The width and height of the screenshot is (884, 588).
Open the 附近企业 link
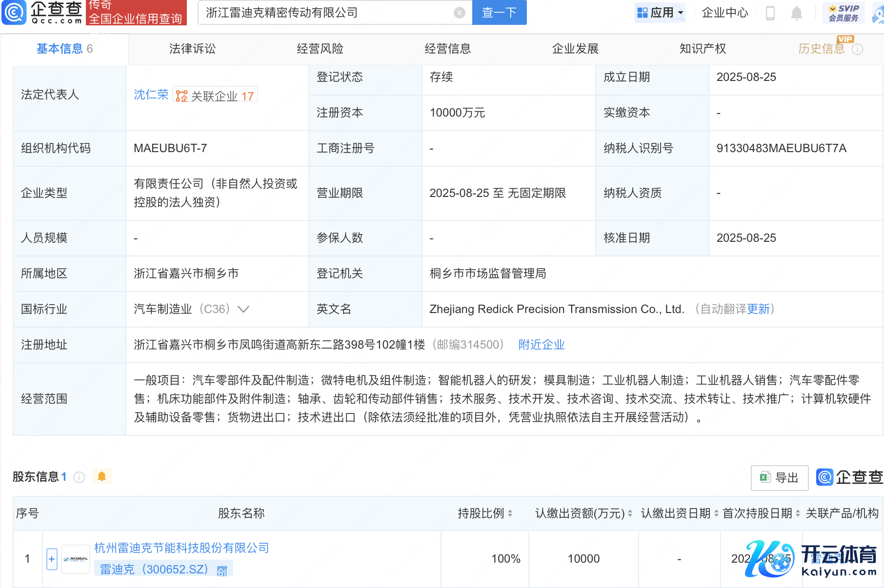pos(541,345)
